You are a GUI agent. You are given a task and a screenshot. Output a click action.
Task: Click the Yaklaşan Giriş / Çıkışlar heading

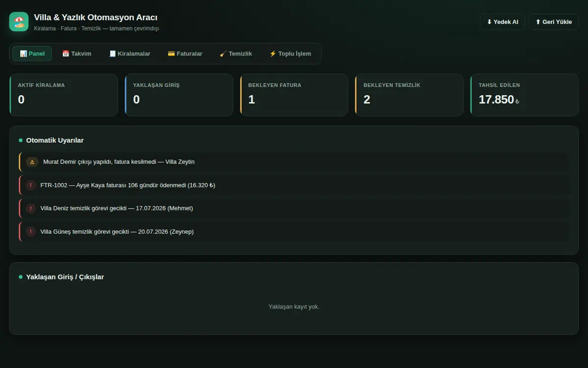pos(65,277)
